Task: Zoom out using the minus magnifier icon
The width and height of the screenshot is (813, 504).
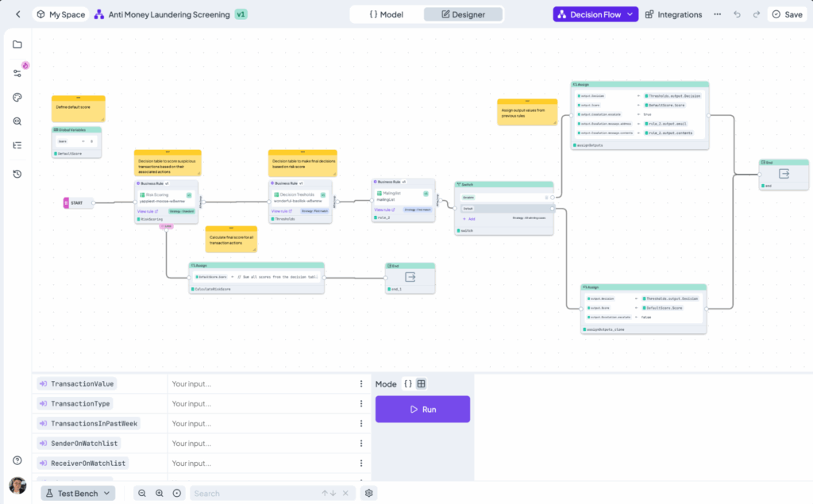Action: (x=141, y=493)
